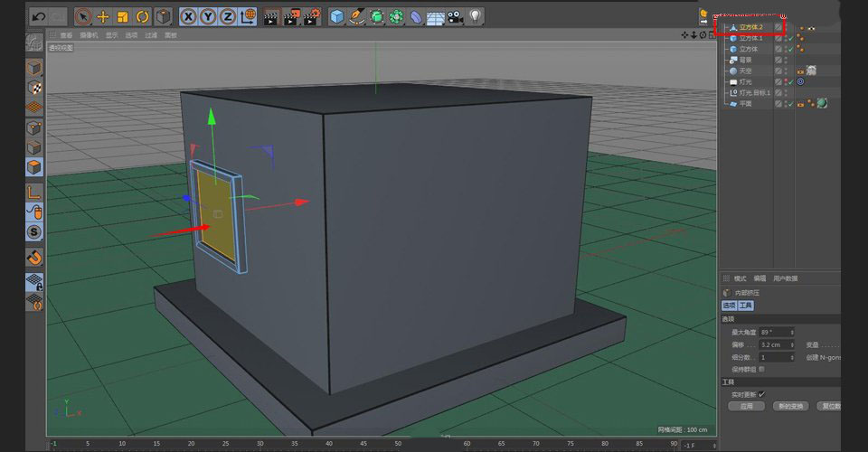The width and height of the screenshot is (868, 452).
Task: Select the 天空 object in the list
Action: (x=745, y=71)
